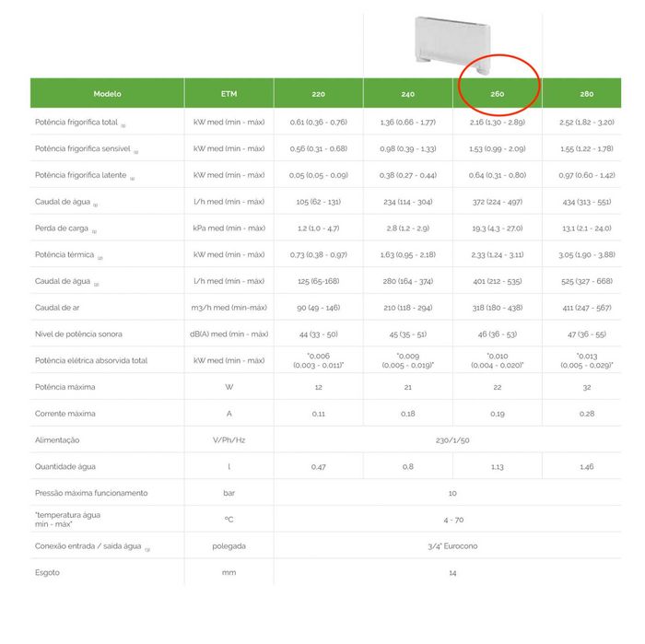Click the fan coil product image

click(453, 45)
